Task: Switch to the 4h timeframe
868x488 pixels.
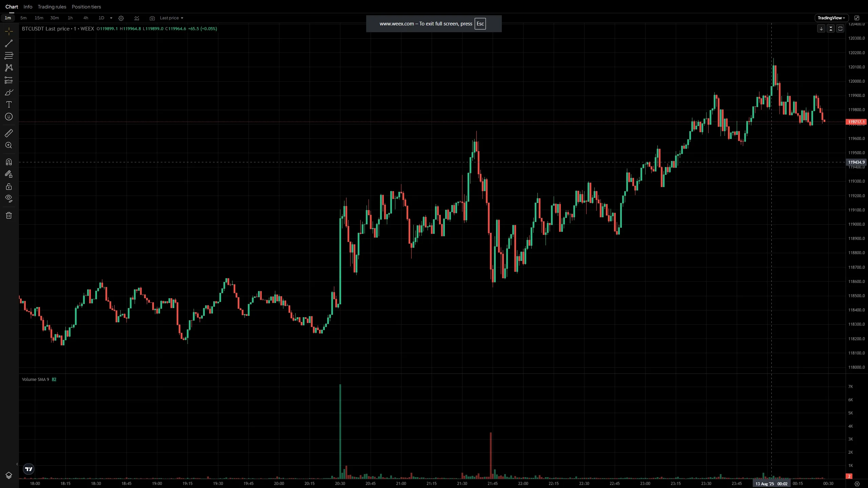Action: 86,18
